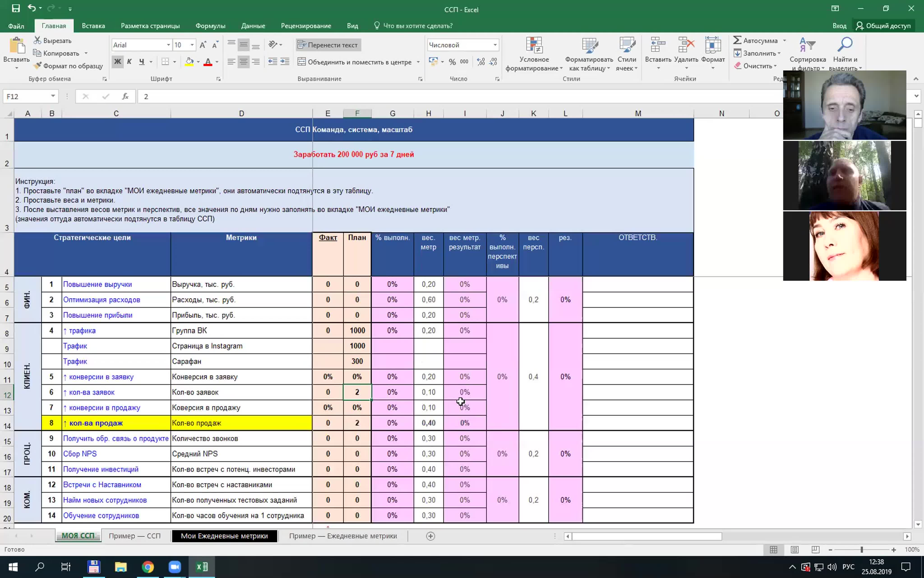Add a new sheet with plus button
Viewport: 924px width, 578px height.
430,536
